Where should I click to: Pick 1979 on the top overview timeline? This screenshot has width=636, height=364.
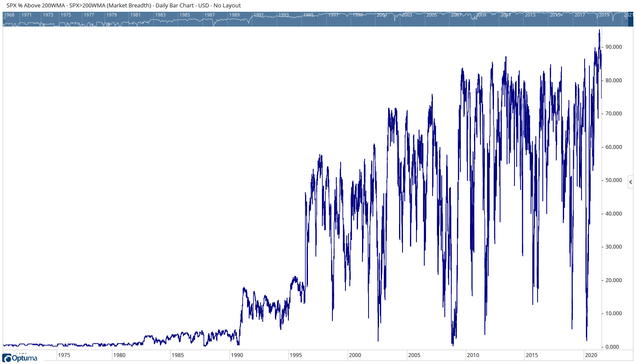point(112,15)
